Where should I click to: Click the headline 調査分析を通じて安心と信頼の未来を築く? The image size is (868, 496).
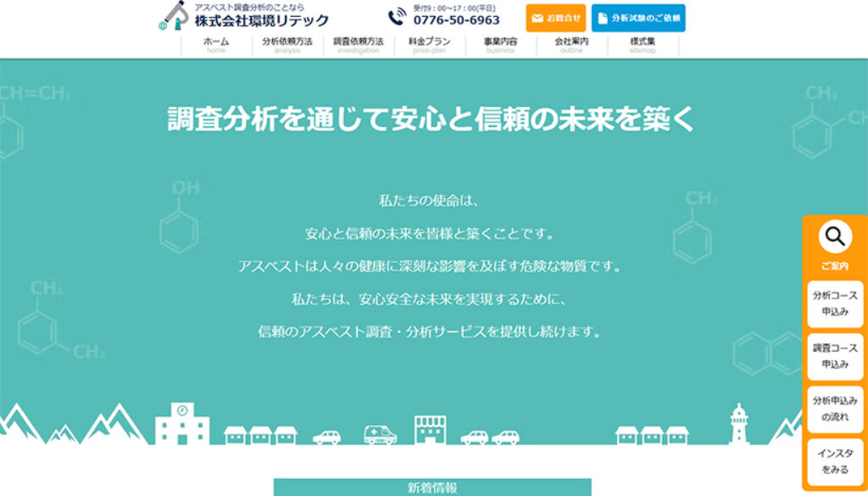[x=431, y=120]
